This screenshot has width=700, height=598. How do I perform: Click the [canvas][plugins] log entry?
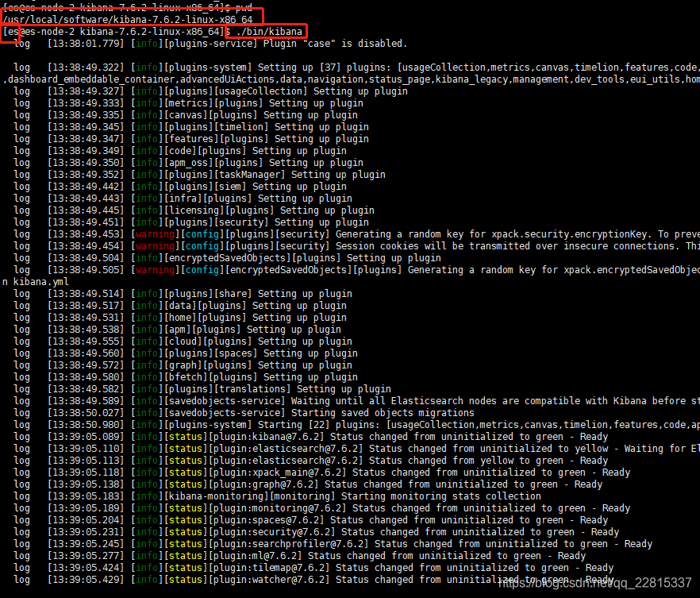click(x=185, y=115)
